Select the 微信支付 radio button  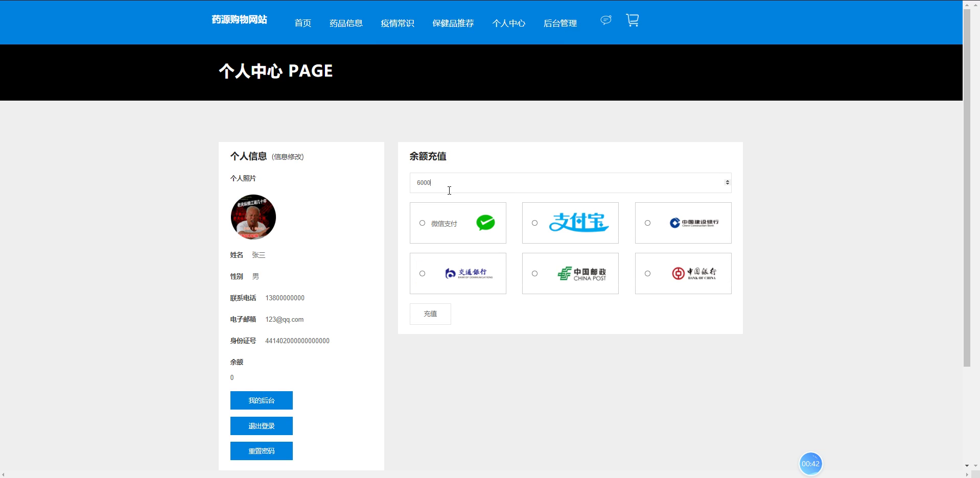(422, 223)
